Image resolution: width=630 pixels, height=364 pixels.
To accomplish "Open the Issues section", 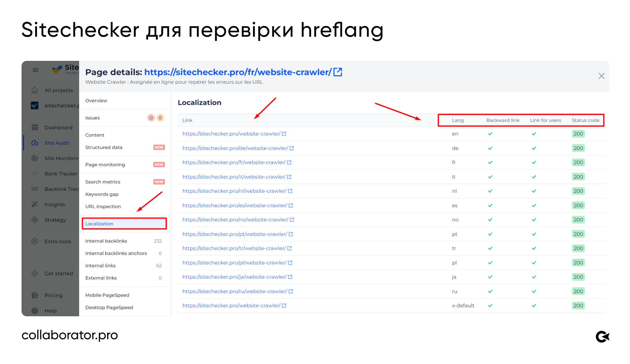I will coord(92,118).
